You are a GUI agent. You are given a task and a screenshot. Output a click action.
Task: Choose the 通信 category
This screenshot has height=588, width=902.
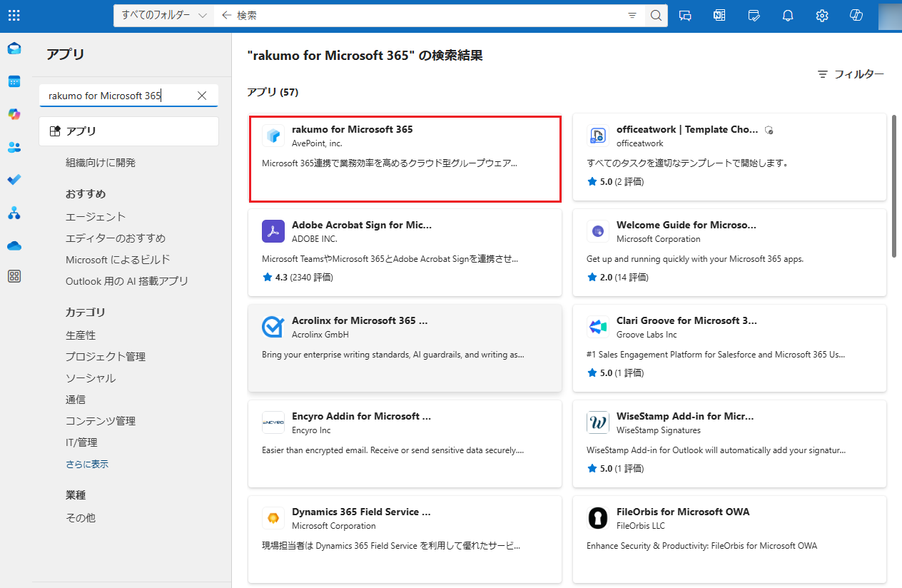click(76, 400)
